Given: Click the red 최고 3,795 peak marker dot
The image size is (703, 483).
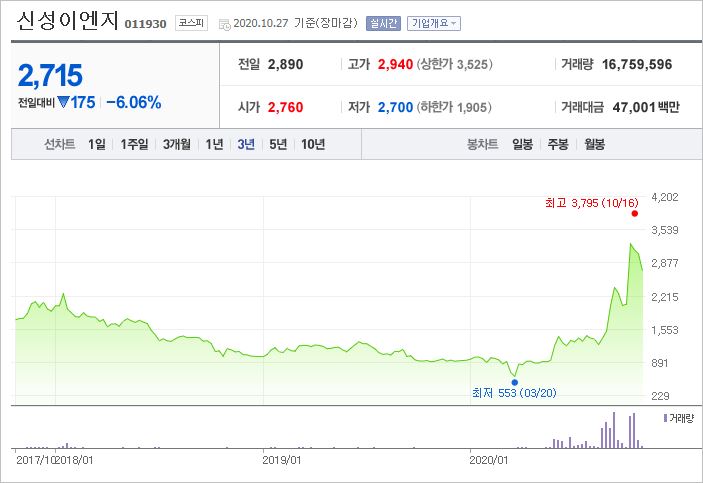Looking at the screenshot, I should point(634,213).
